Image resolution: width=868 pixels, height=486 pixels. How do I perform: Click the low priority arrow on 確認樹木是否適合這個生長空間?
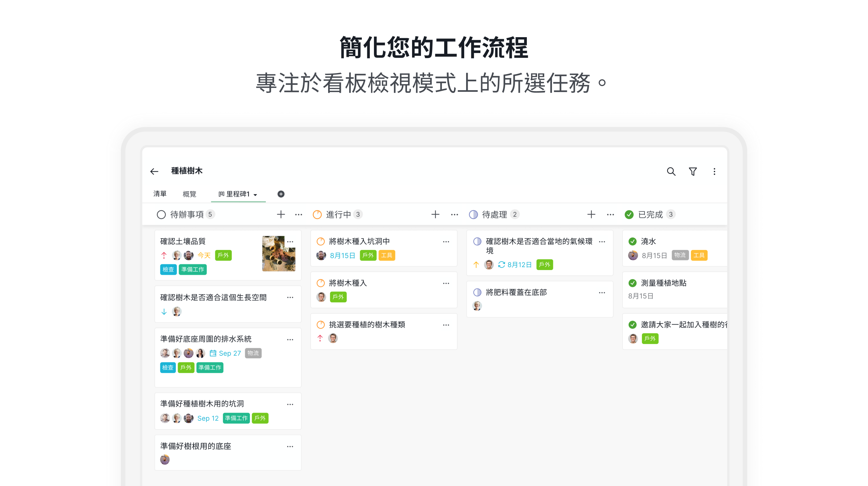point(164,312)
